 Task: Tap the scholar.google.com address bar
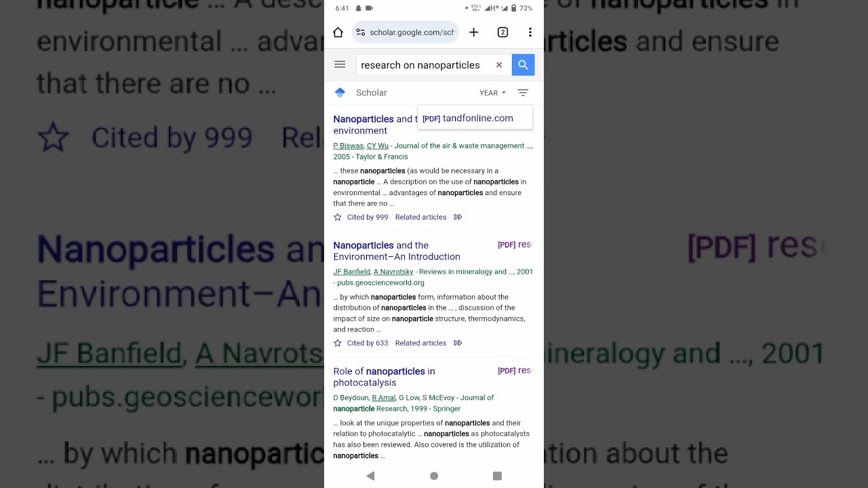click(406, 33)
